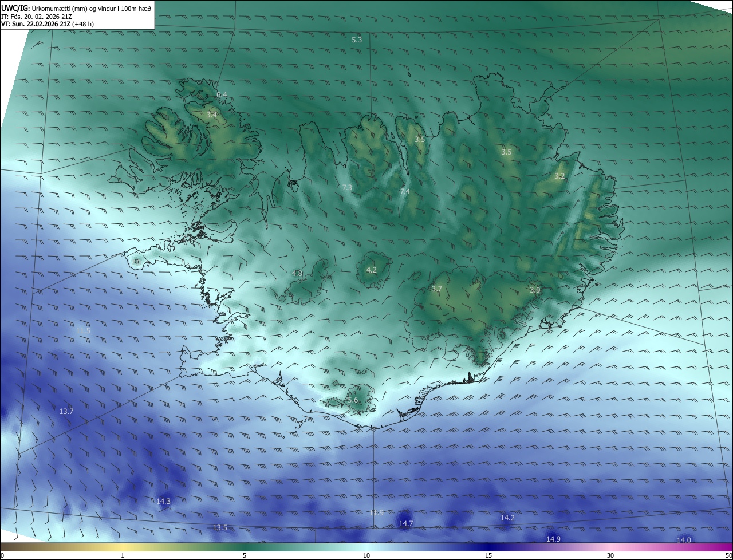Screen dimensions: 733x560
Task: Click the 14.0 value over the sea
Action: tap(684, 540)
